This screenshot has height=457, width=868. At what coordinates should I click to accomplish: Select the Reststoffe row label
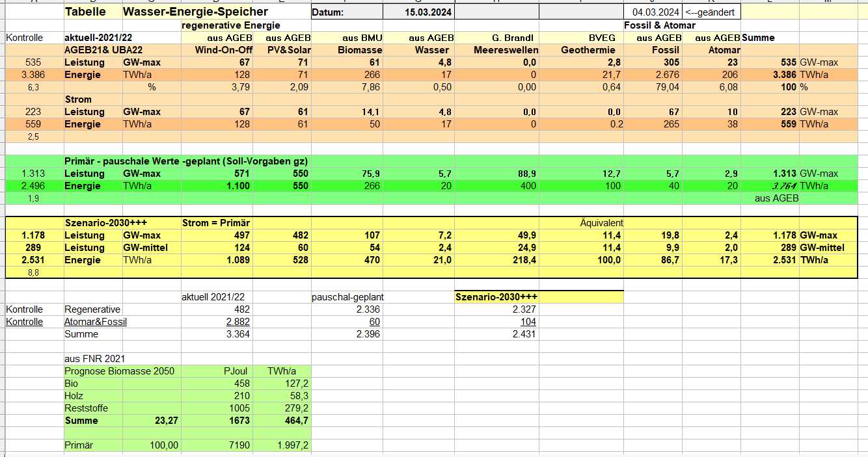point(87,408)
